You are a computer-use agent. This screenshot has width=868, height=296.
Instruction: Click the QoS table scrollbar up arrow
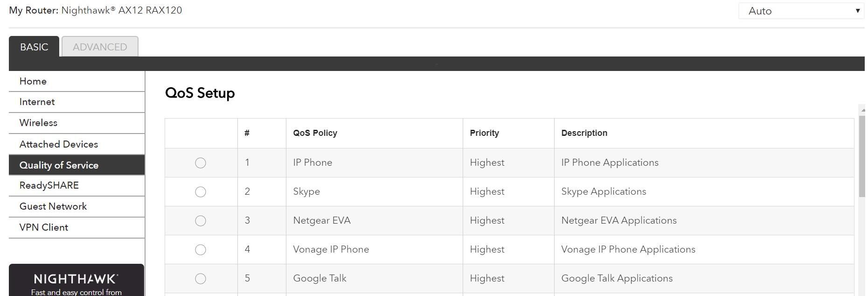863,109
